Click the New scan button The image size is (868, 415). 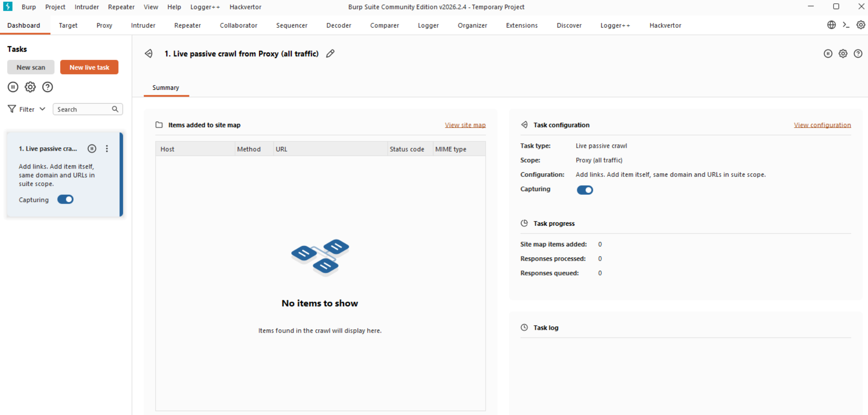click(31, 67)
